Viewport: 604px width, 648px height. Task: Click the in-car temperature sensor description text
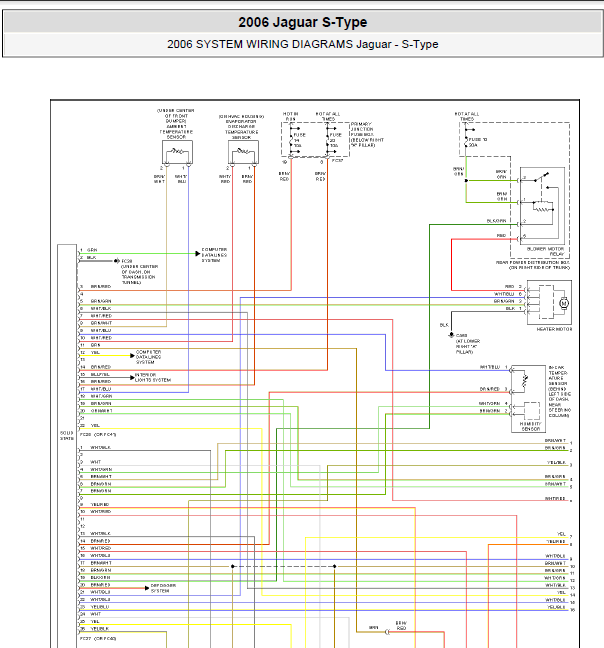[x=559, y=391]
